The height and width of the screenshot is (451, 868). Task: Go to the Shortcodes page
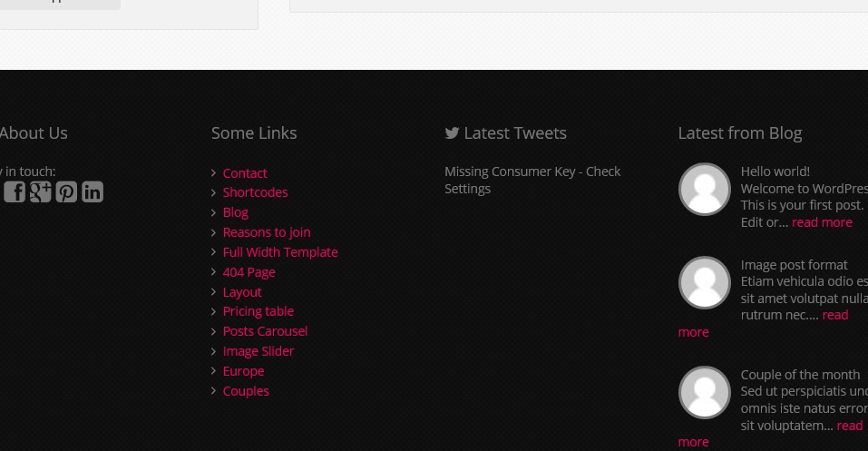tap(255, 192)
